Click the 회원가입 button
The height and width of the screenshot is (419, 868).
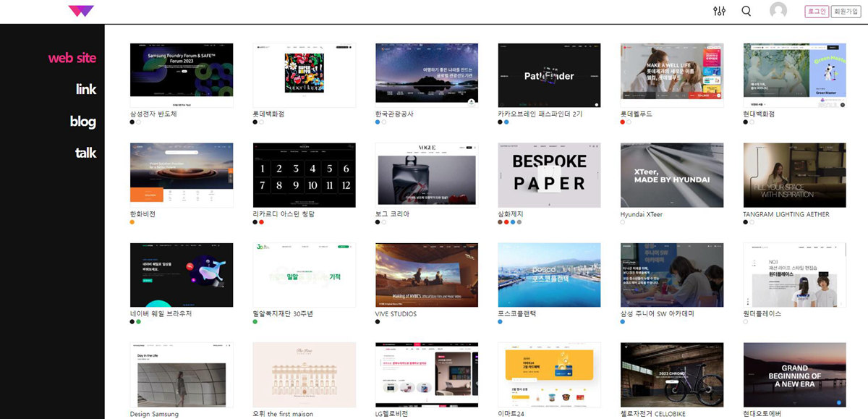(x=846, y=12)
